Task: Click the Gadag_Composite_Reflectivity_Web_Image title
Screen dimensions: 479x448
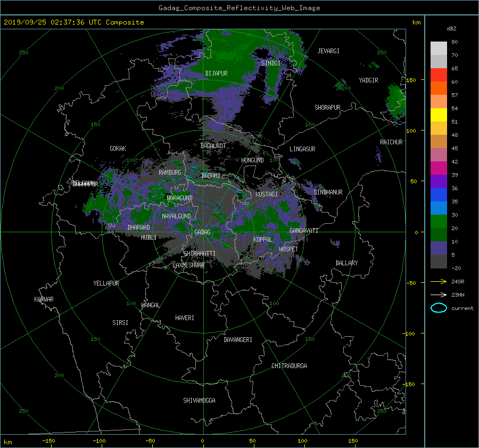Action: pos(239,8)
